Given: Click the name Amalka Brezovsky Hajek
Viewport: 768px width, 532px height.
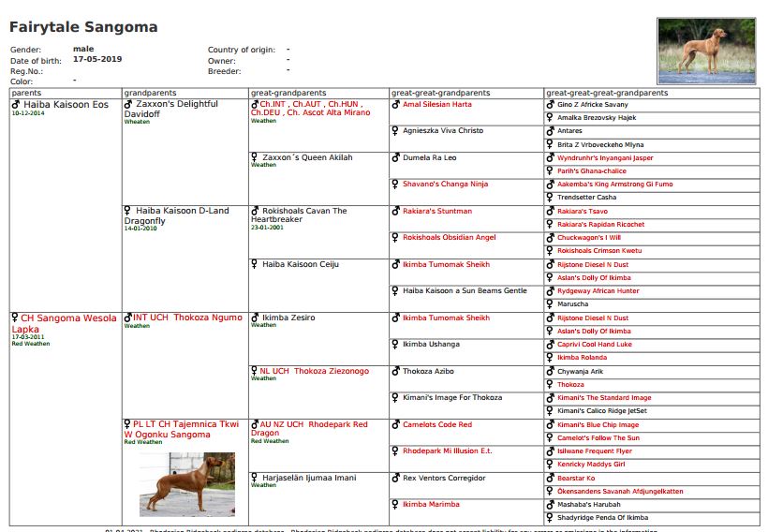Looking at the screenshot, I should [597, 118].
